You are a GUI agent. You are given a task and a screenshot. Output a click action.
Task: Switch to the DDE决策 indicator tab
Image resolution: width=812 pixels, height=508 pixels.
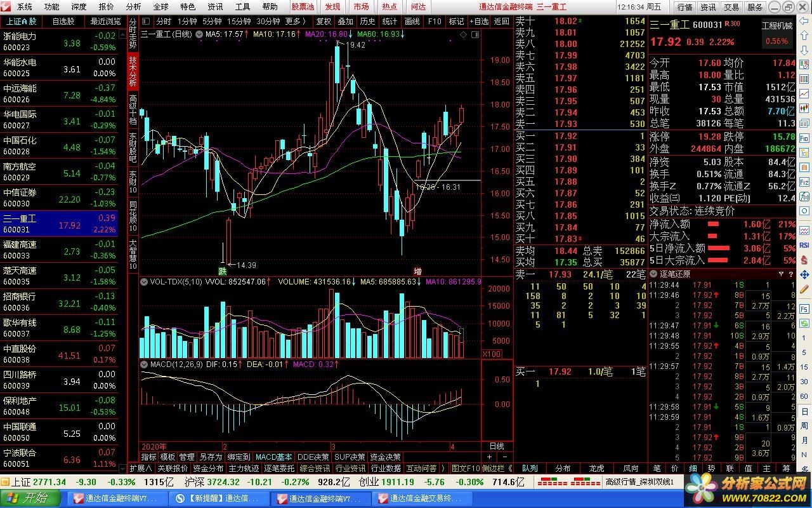pos(313,457)
